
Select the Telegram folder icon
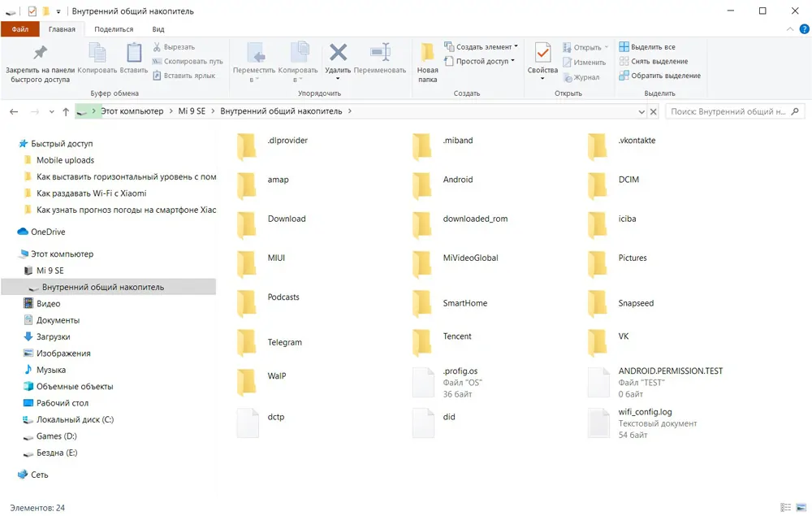(247, 343)
